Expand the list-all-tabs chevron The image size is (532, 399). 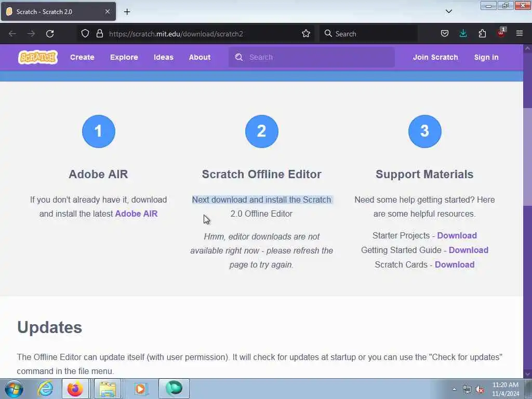click(x=448, y=11)
